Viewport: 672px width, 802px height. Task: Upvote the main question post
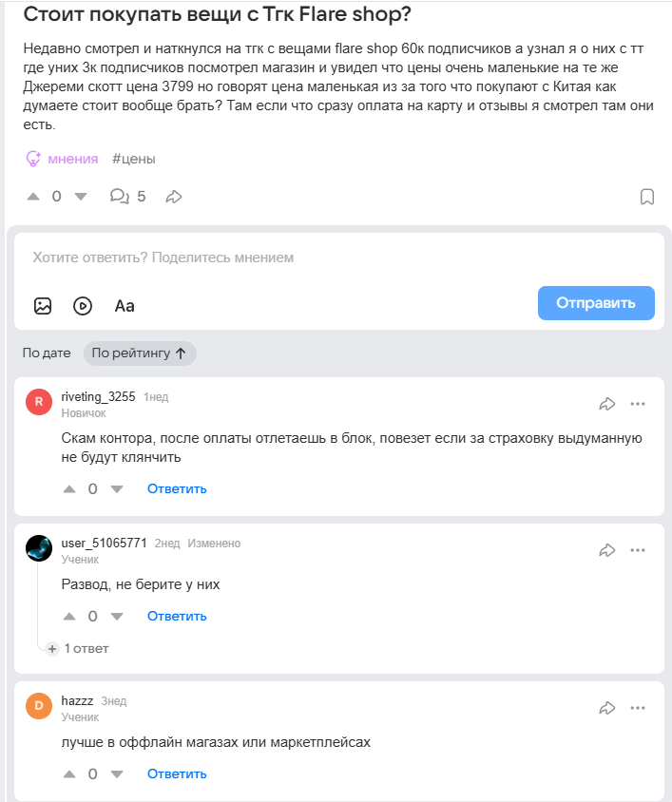coord(33,197)
